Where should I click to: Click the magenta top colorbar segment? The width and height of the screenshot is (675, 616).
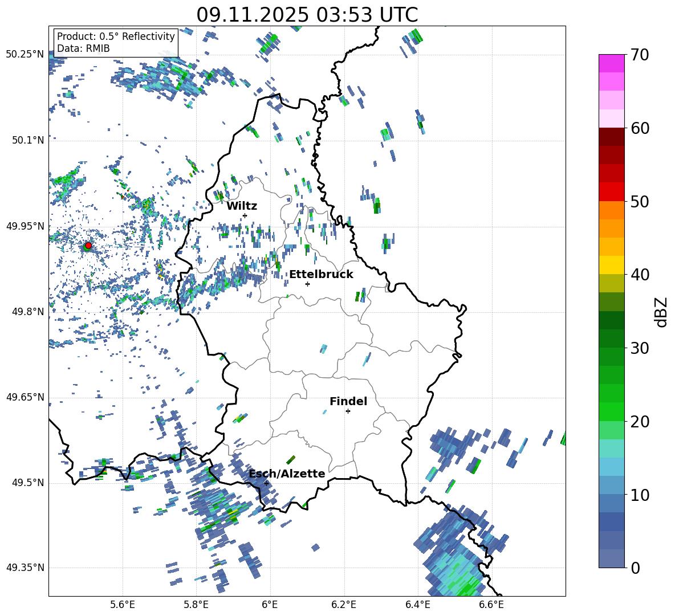click(x=611, y=63)
